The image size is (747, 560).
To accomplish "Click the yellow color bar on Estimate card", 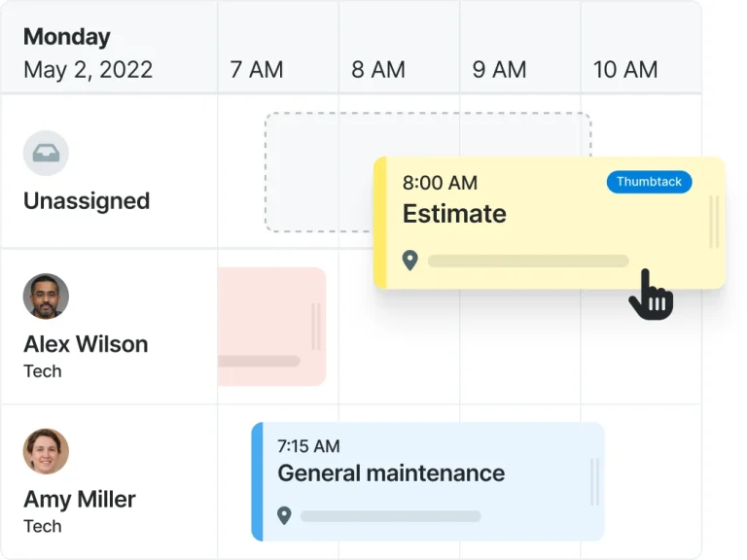I will pos(380,224).
